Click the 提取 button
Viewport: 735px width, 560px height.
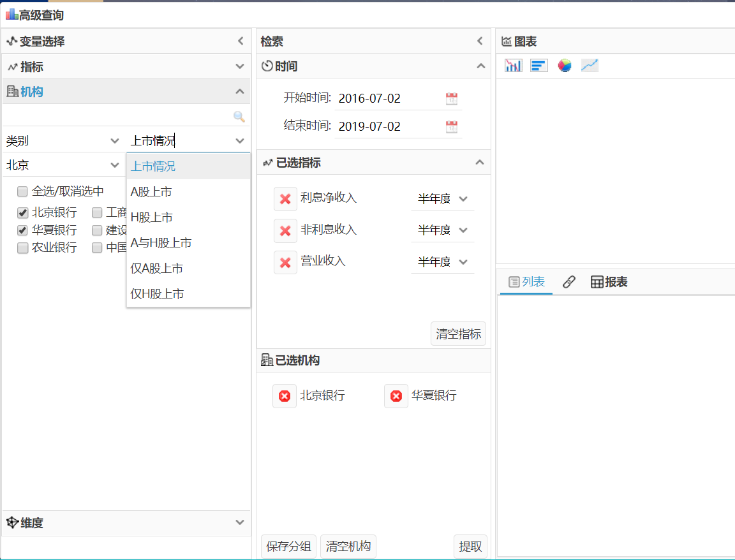pos(470,547)
